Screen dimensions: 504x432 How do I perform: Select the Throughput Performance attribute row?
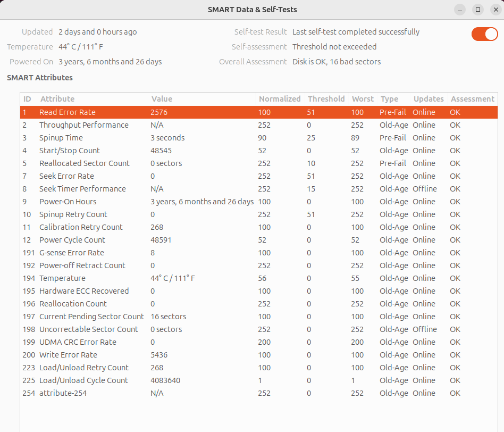259,125
